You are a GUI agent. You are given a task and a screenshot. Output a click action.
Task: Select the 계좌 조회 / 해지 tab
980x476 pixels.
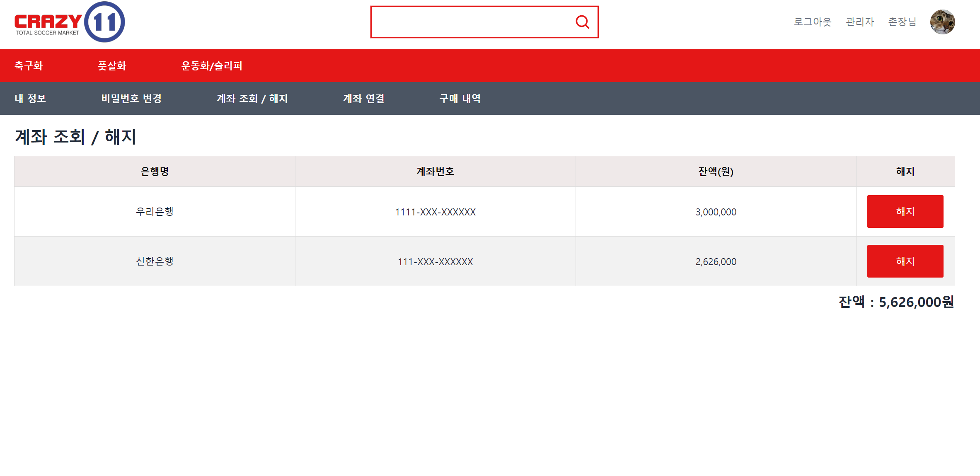coord(252,99)
